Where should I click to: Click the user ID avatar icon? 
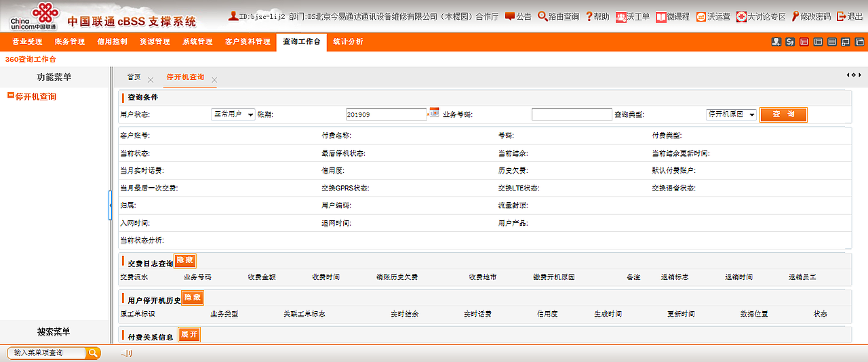tap(233, 16)
